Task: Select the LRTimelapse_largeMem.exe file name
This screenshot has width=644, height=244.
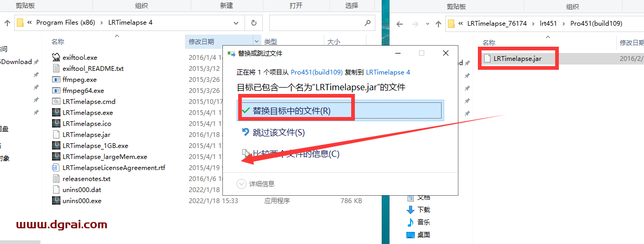Action: click(x=105, y=156)
